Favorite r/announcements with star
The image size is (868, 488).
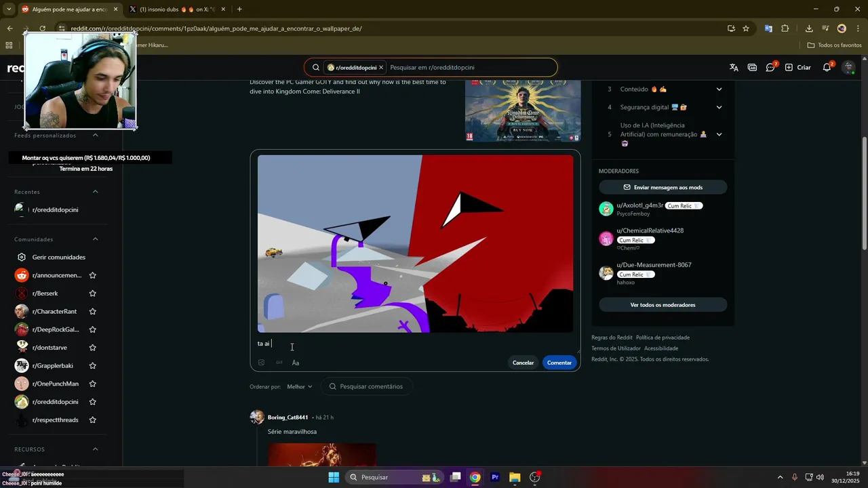coord(92,275)
